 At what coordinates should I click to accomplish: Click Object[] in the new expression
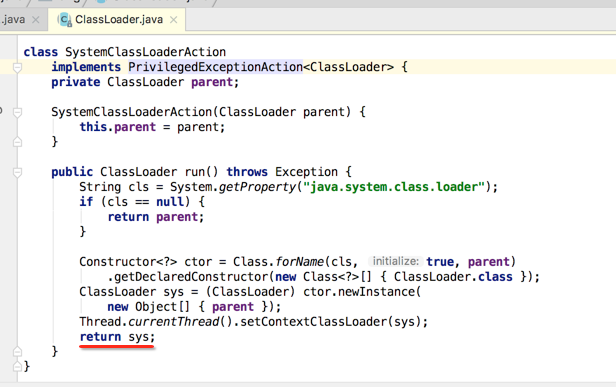click(x=163, y=307)
